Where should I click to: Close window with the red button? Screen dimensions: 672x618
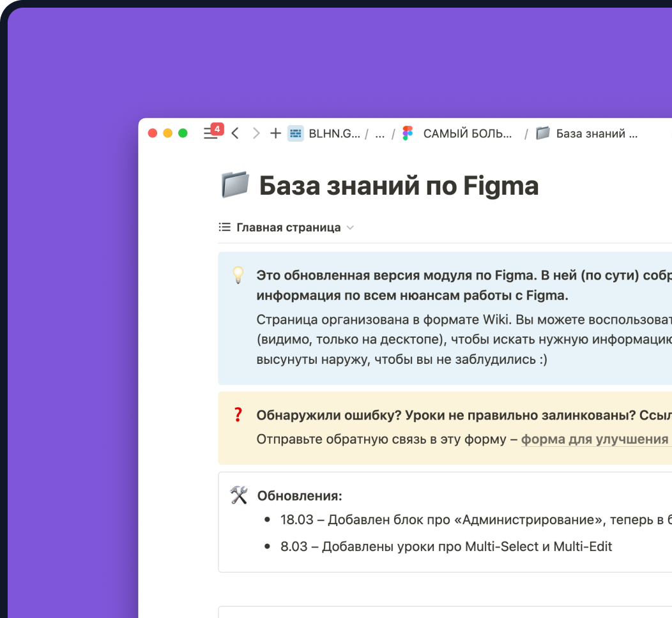(x=152, y=133)
